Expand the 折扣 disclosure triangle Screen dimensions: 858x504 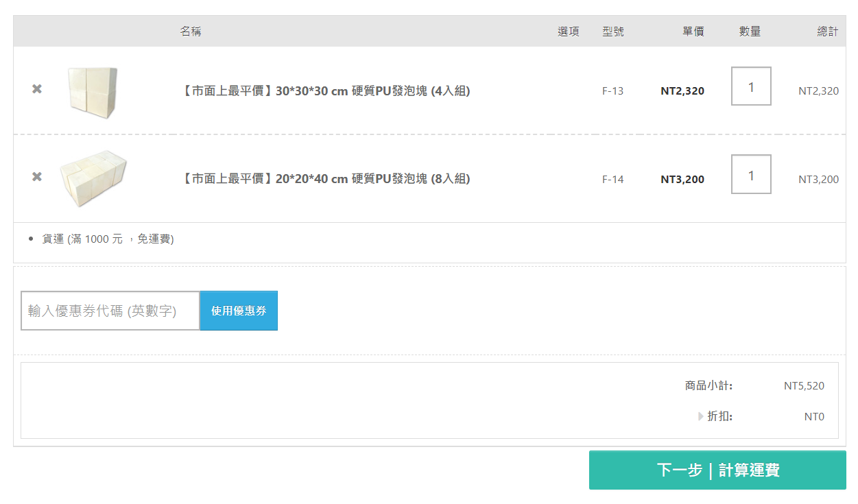point(701,416)
